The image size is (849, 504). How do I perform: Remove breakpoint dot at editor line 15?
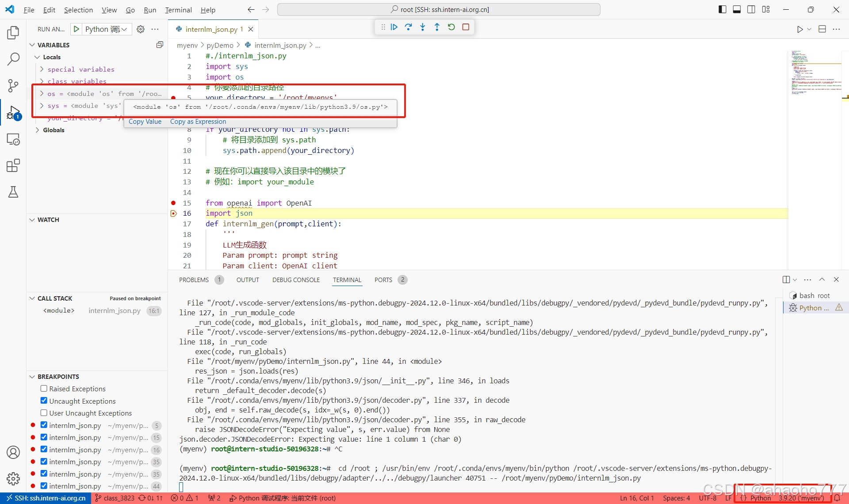coord(173,203)
